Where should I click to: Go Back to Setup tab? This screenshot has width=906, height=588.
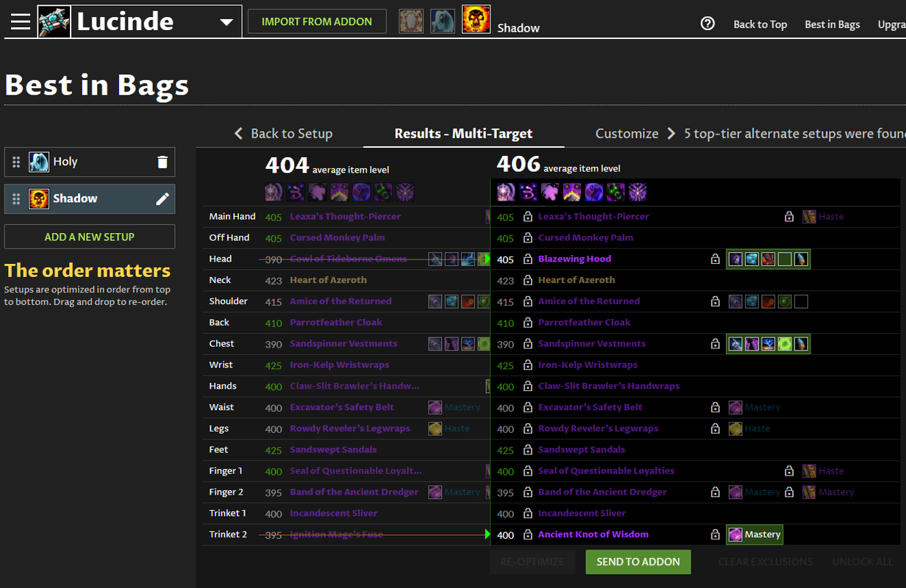pyautogui.click(x=283, y=133)
